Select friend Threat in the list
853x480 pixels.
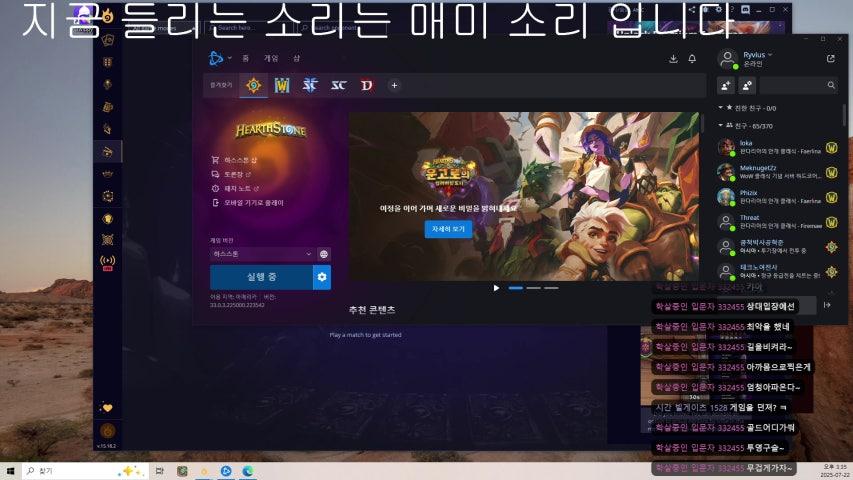coord(778,221)
